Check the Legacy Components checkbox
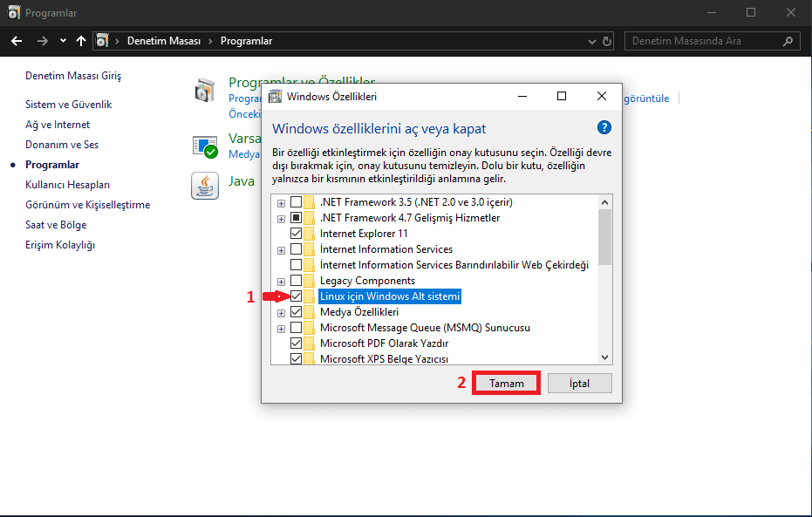 tap(297, 281)
